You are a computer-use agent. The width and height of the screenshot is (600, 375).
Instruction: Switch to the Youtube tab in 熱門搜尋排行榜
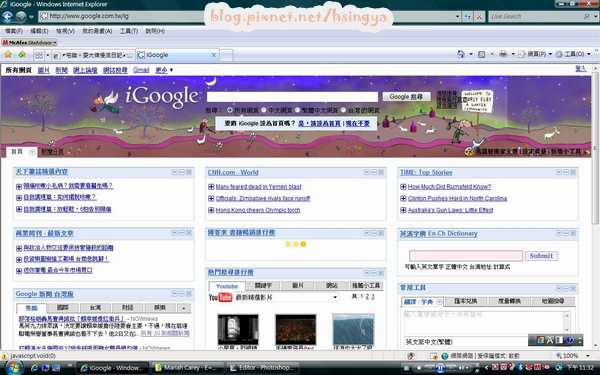click(227, 286)
